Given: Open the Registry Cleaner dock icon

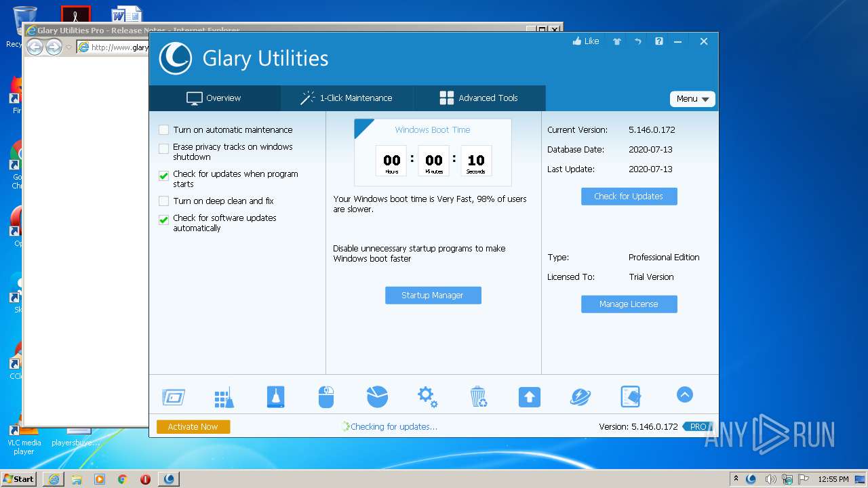Looking at the screenshot, I should point(224,396).
